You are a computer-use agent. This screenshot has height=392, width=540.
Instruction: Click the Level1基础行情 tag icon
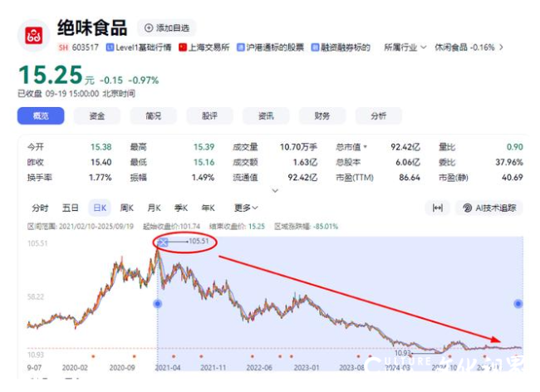[110, 47]
